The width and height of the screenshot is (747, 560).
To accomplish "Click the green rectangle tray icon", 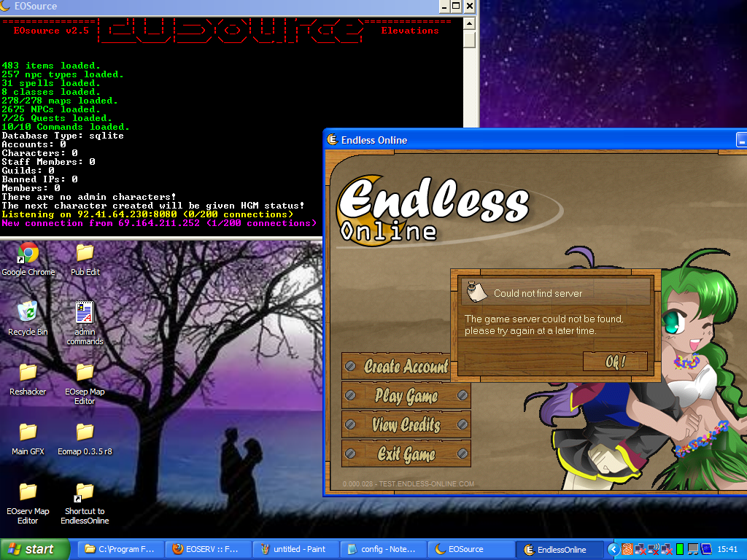I will point(680,550).
